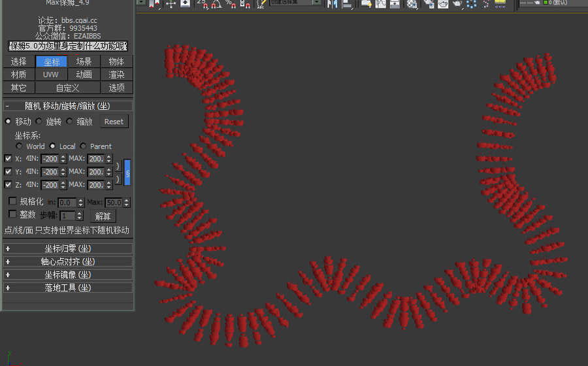The width and height of the screenshot is (588, 366).
Task: Enable the 规格化 checkbox
Action: point(12,201)
